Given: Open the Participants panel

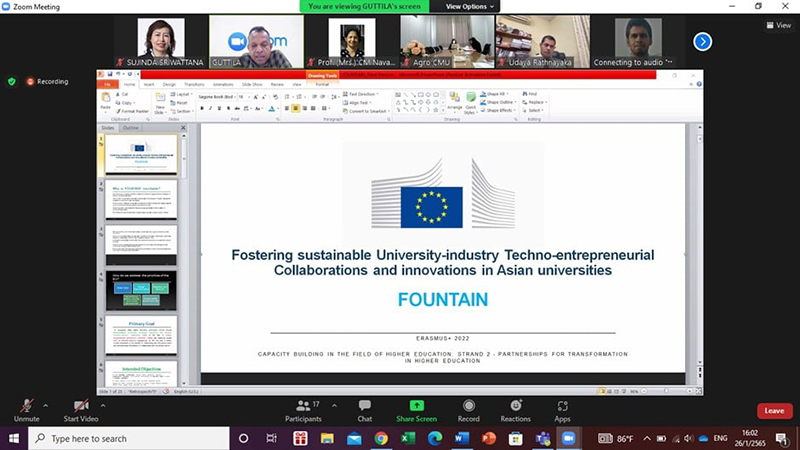Looking at the screenshot, I should (304, 411).
